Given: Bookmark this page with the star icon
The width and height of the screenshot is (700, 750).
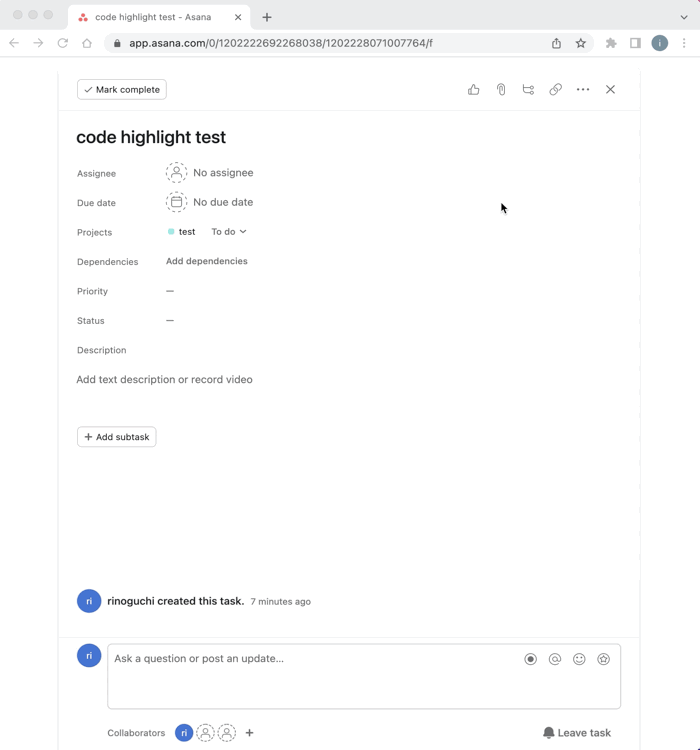Looking at the screenshot, I should 580,43.
